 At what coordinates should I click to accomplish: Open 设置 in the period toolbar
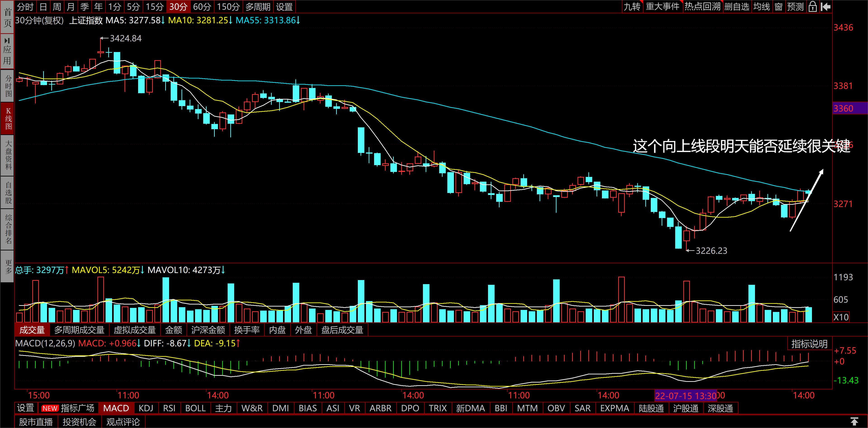[x=284, y=6]
